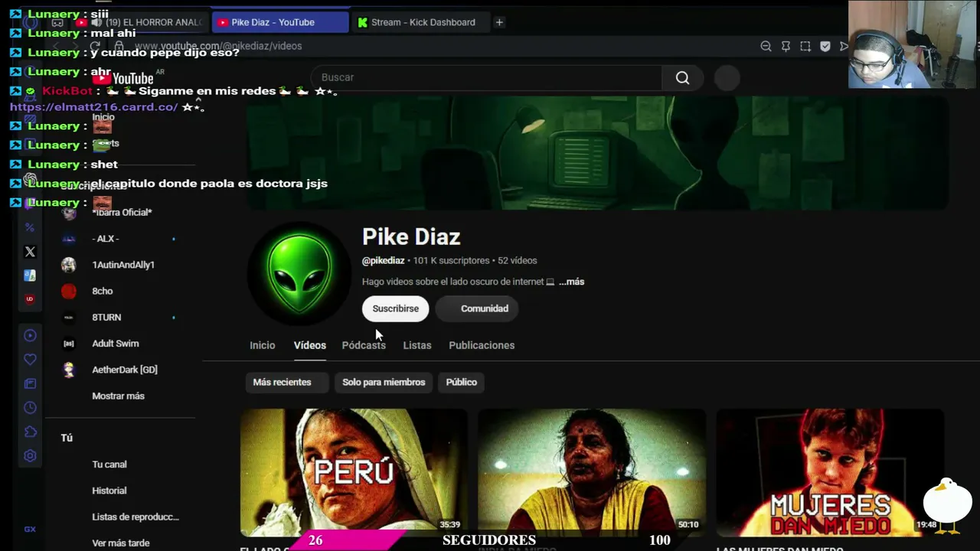This screenshot has width=980, height=551.
Task: Switch to the Pódcasts channel tab
Action: [x=364, y=345]
